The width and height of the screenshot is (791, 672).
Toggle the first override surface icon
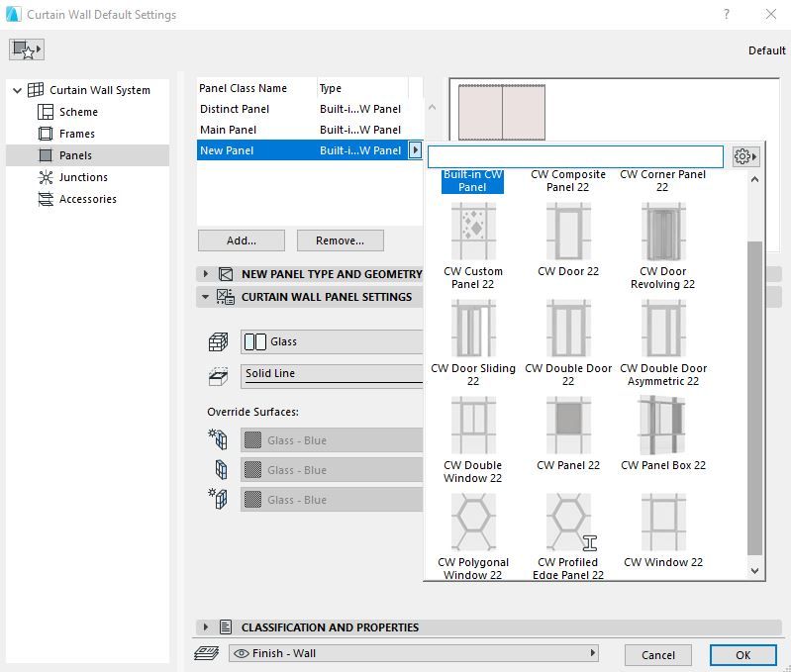[x=218, y=440]
